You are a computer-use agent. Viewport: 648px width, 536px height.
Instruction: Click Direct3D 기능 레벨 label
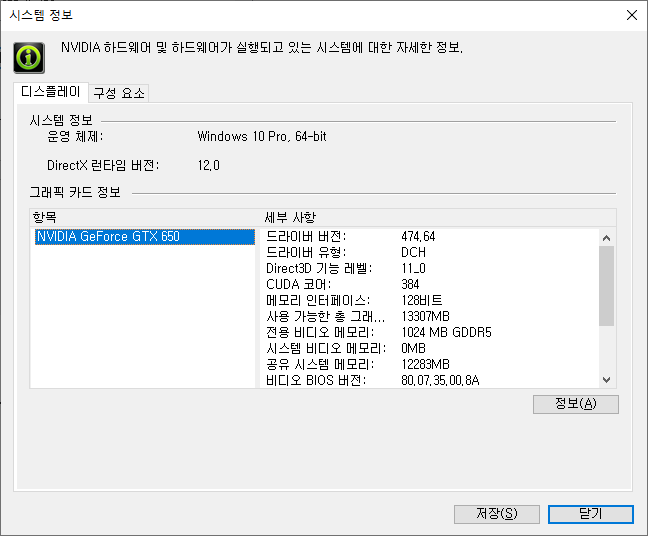point(319,269)
